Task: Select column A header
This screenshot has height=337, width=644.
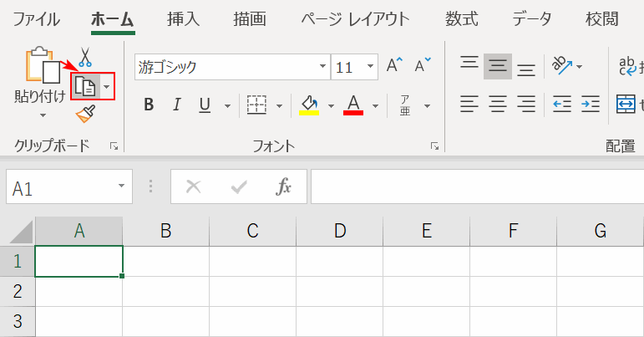Action: 79,231
